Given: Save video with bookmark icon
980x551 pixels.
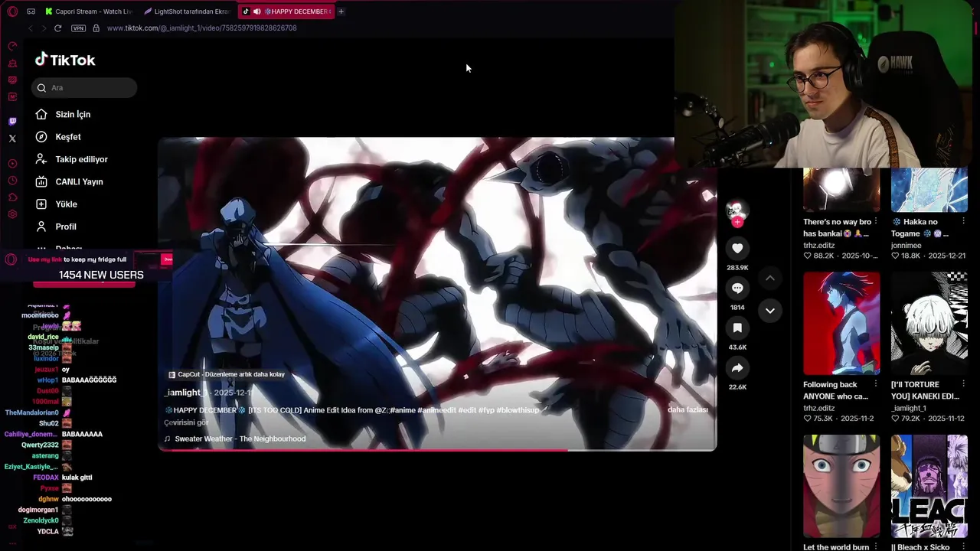Looking at the screenshot, I should [737, 328].
